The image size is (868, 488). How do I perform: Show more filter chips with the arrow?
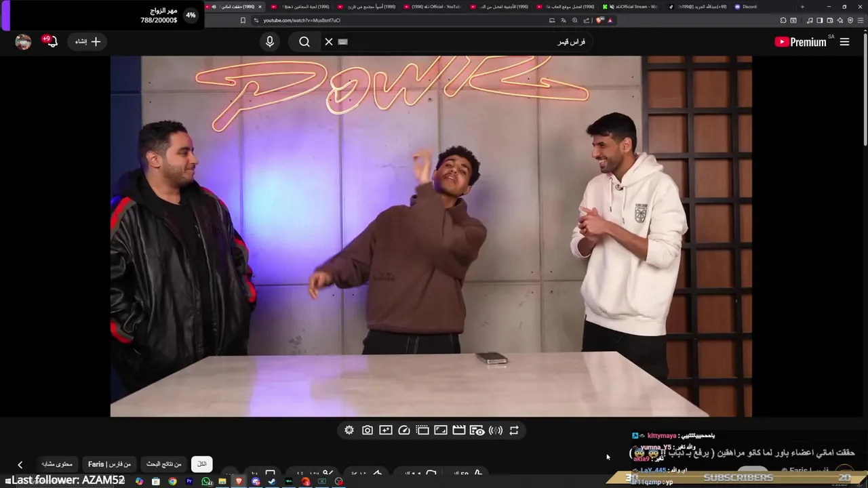[20, 465]
